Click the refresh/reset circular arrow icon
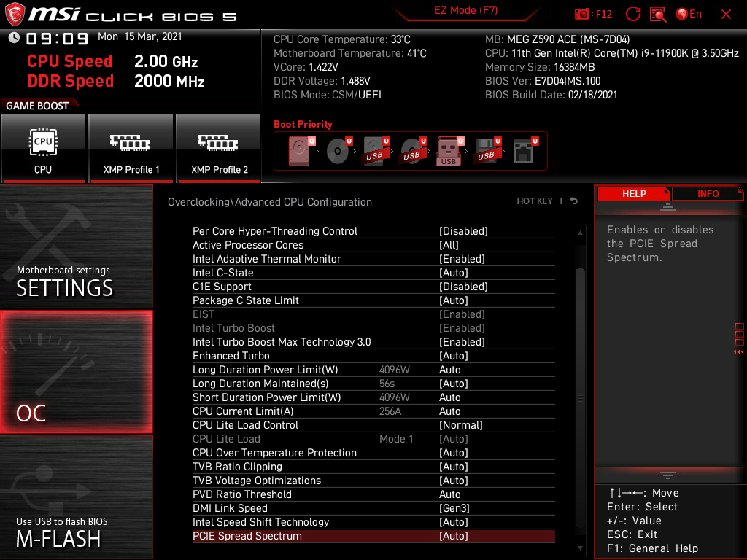Screen dimensions: 747x560 pos(633,15)
